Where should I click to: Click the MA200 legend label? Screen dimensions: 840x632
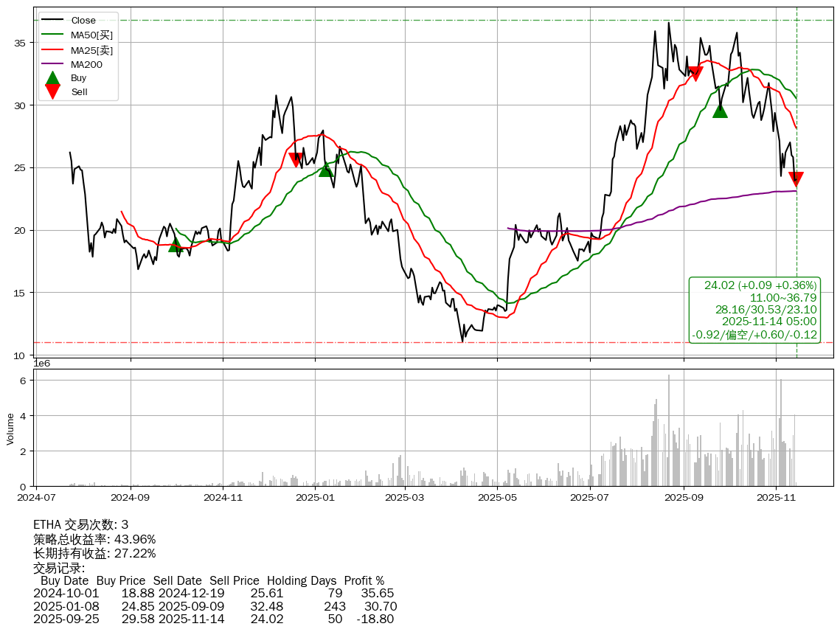(x=86, y=64)
